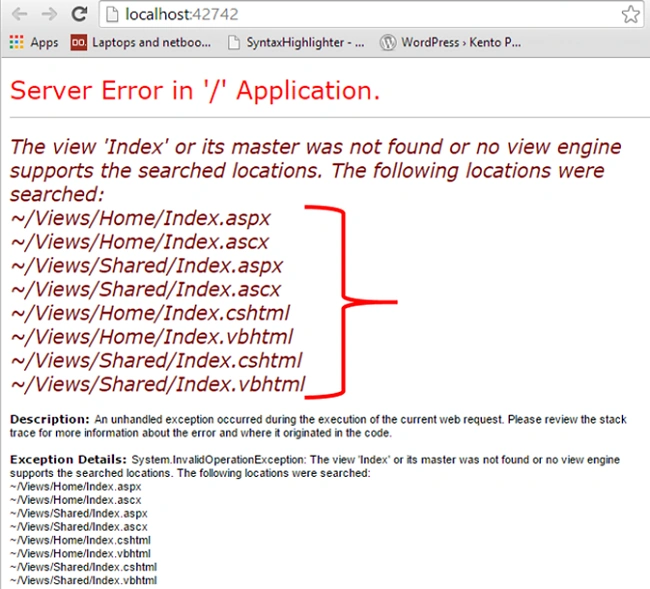
Task: Click the large italic ~/Views/Home/Index.aspx line
Action: tap(141, 218)
